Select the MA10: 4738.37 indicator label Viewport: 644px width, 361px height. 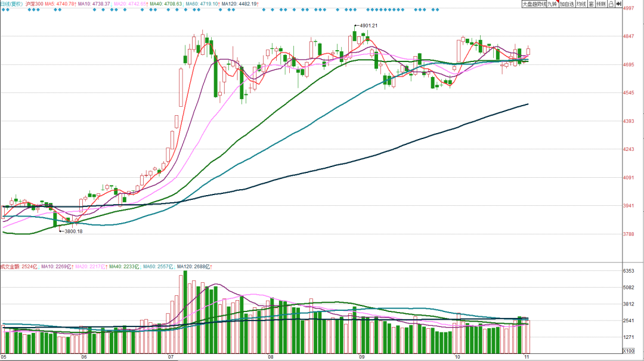[94, 4]
